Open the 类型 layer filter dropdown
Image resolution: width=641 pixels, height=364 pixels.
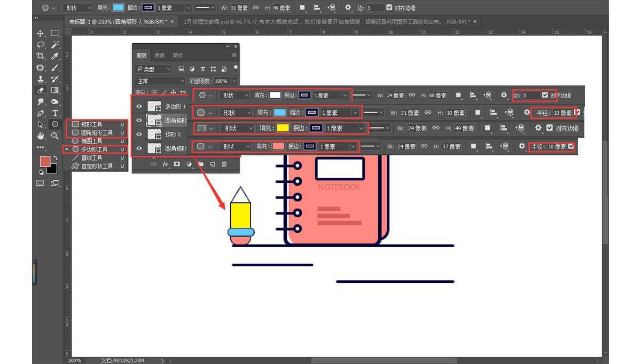tap(153, 69)
